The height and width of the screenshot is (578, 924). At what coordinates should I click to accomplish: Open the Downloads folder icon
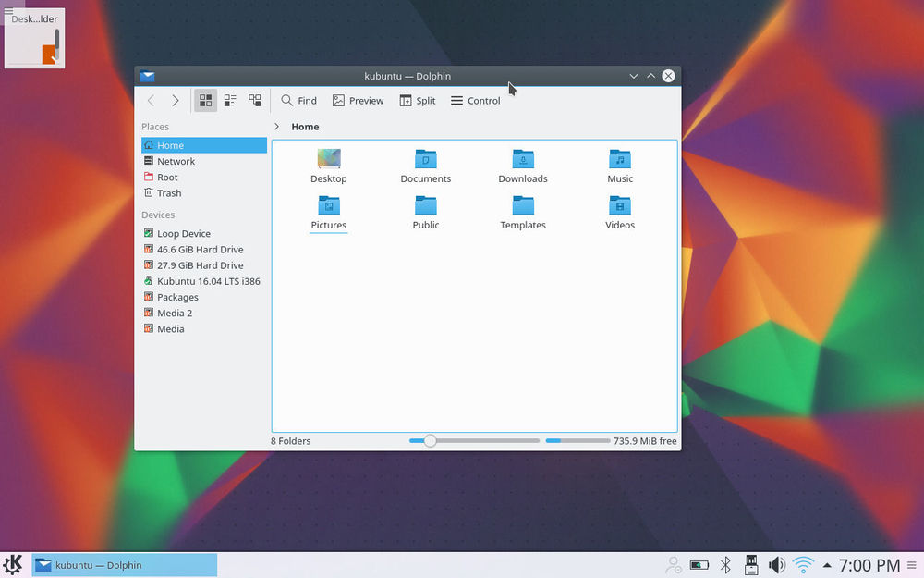click(x=523, y=160)
